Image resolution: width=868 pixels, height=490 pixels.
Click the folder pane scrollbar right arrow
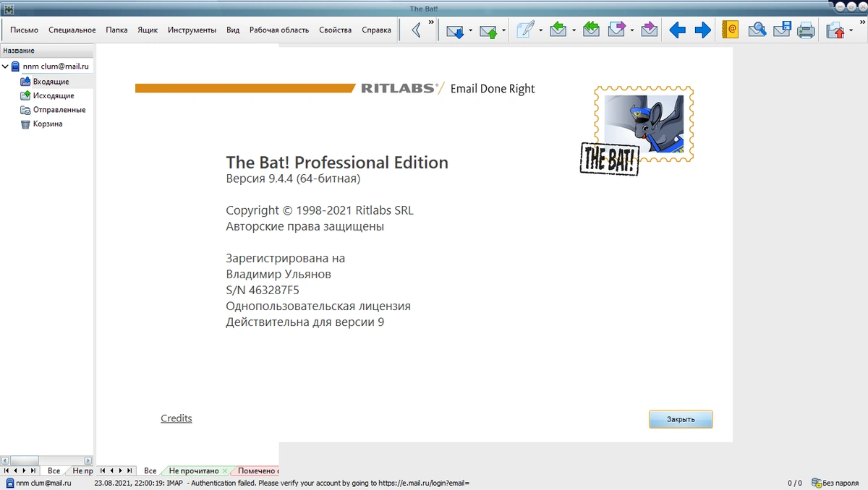[x=88, y=460]
